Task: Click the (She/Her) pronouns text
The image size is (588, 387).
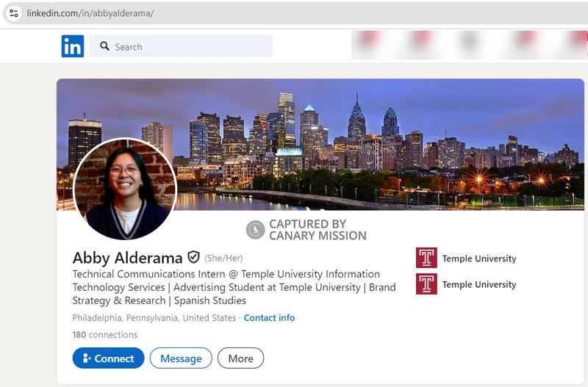Action: tap(223, 258)
